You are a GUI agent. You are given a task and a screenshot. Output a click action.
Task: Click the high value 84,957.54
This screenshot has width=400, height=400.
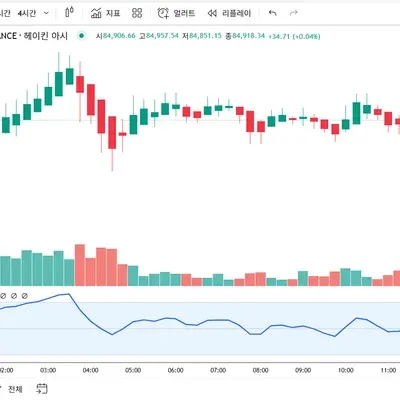click(x=162, y=36)
